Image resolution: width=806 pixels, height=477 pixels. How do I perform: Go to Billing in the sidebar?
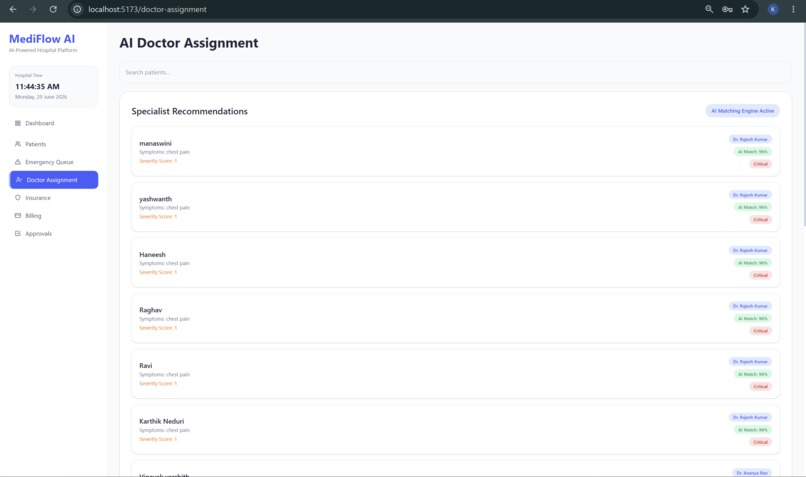[x=53, y=216]
